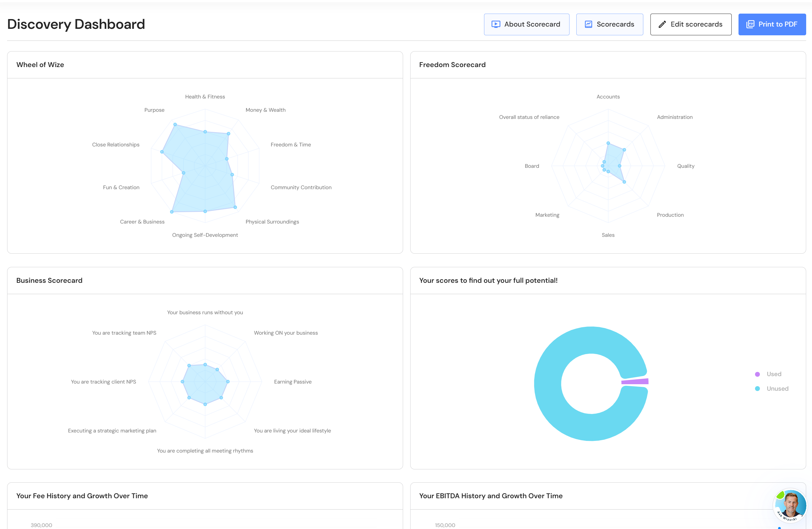Click the Scorecards chart icon
The image size is (812, 529).
click(x=589, y=24)
